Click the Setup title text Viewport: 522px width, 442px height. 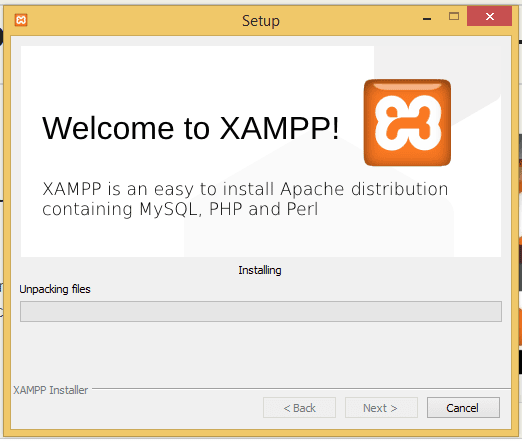(x=261, y=21)
